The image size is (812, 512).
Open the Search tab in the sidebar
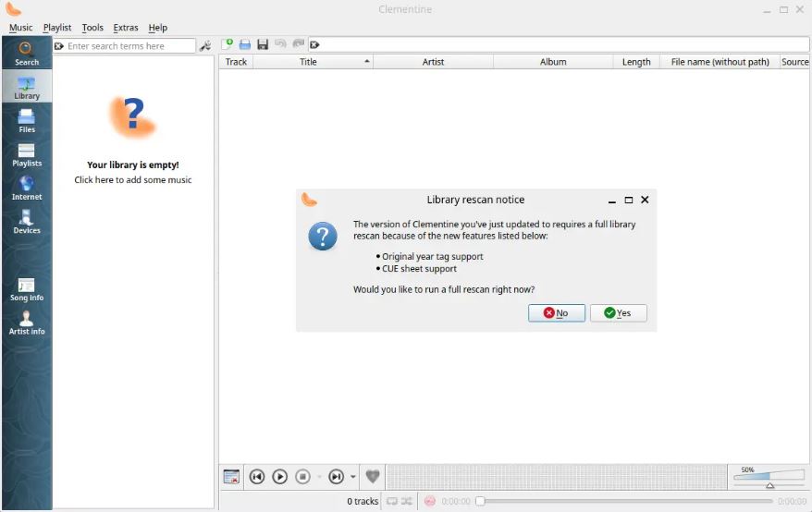[27, 54]
